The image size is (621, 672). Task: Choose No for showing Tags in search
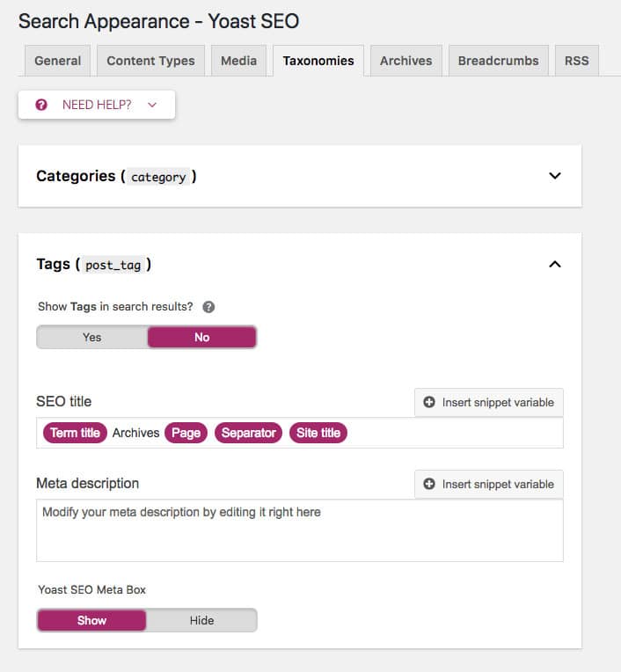point(201,337)
